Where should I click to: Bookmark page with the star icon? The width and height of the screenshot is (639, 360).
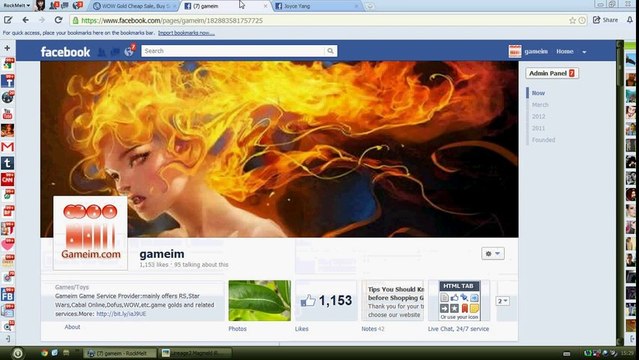[572, 20]
